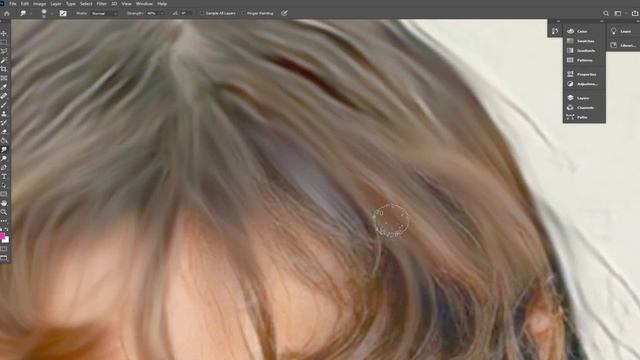Enable Finger Painting checkbox
Image resolution: width=640 pixels, height=360 pixels.
(x=243, y=13)
